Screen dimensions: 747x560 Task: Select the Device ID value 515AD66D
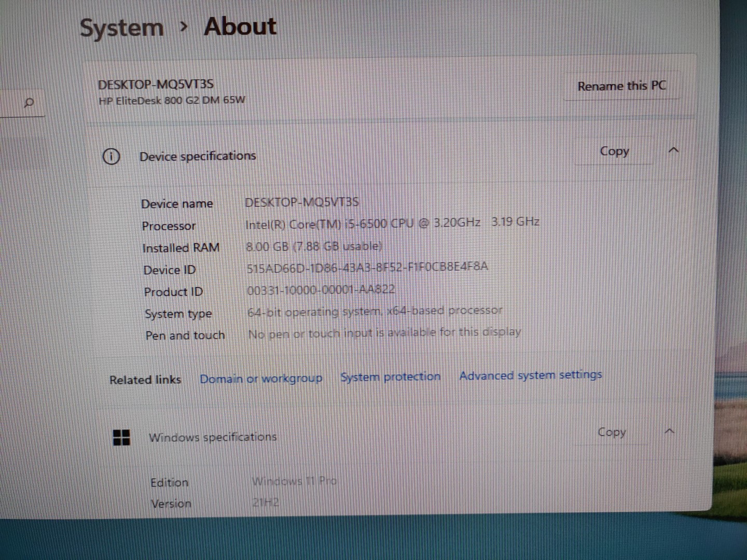(x=367, y=267)
